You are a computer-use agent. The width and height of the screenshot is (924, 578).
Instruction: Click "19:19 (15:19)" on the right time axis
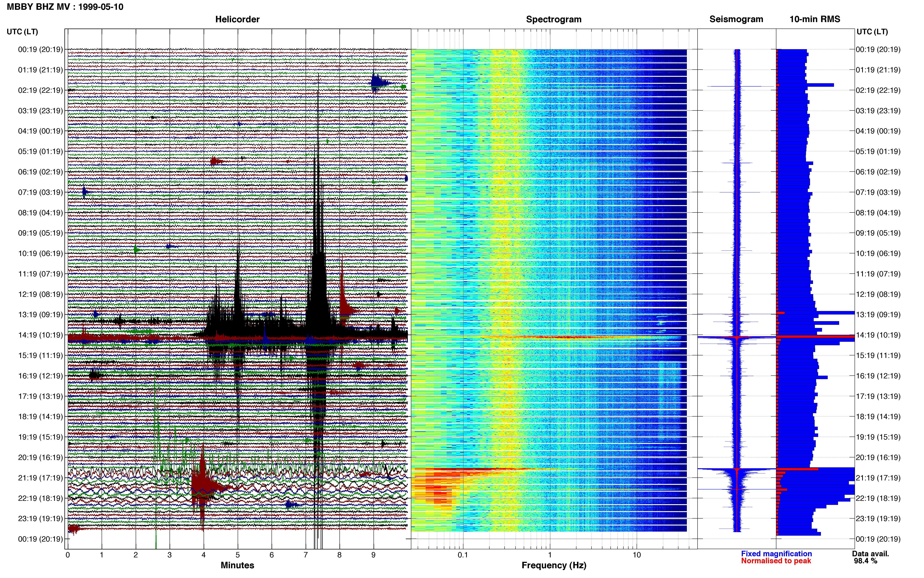pos(878,437)
